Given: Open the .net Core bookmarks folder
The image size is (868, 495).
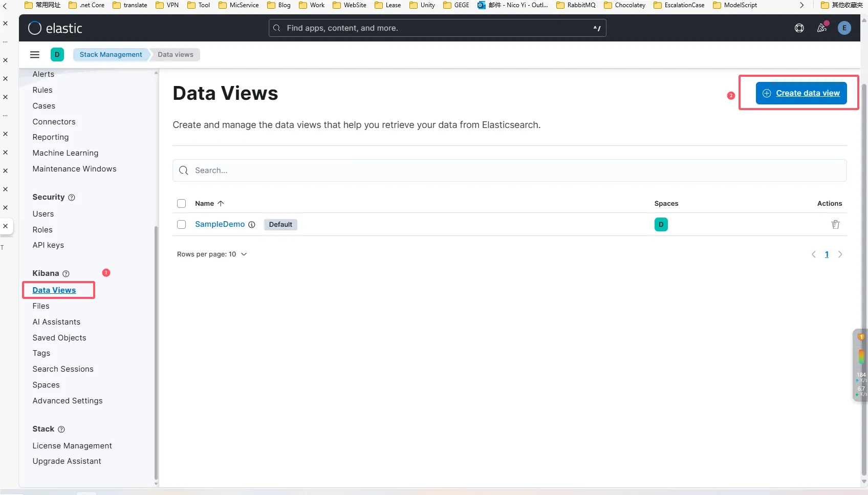Looking at the screenshot, I should pyautogui.click(x=86, y=5).
